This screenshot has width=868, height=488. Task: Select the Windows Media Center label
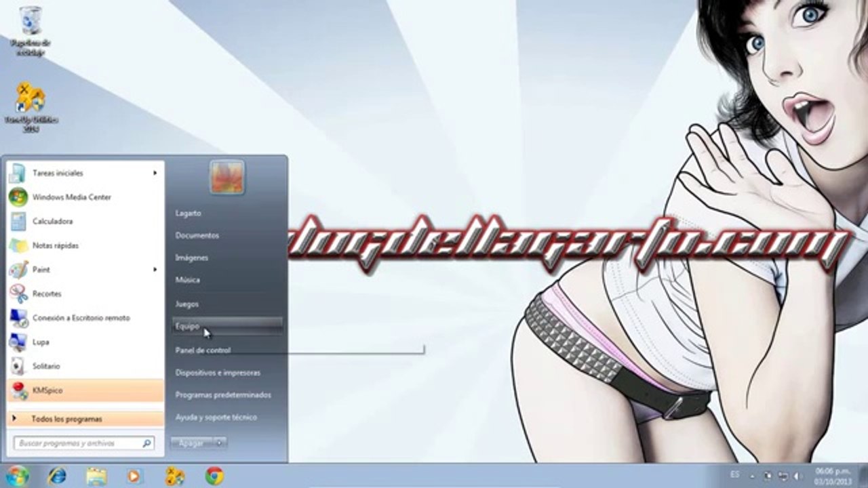[72, 197]
